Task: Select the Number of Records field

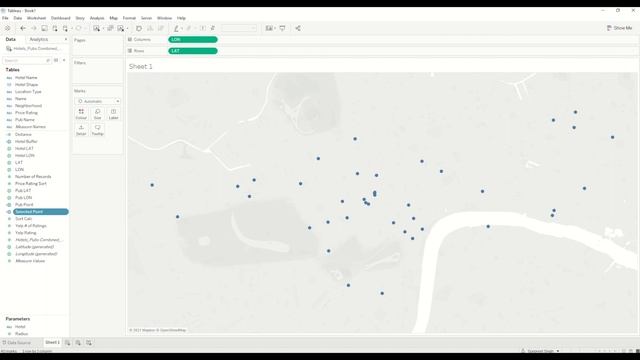Action: [x=33, y=177]
